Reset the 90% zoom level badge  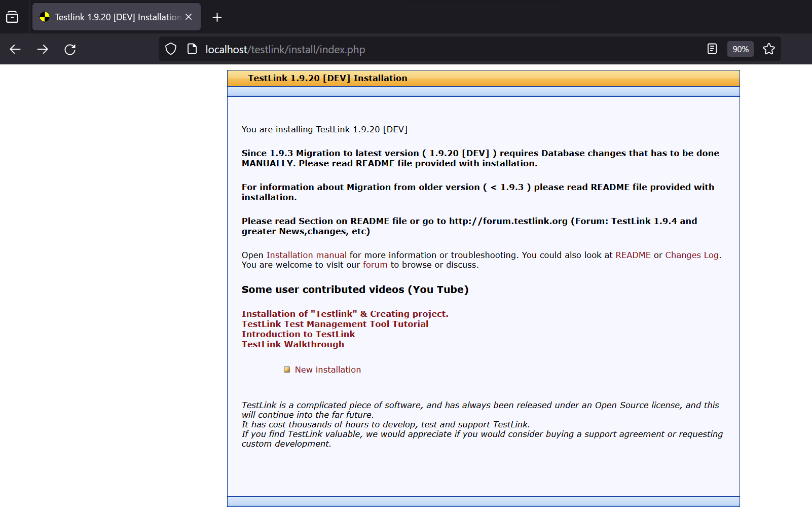tap(741, 49)
